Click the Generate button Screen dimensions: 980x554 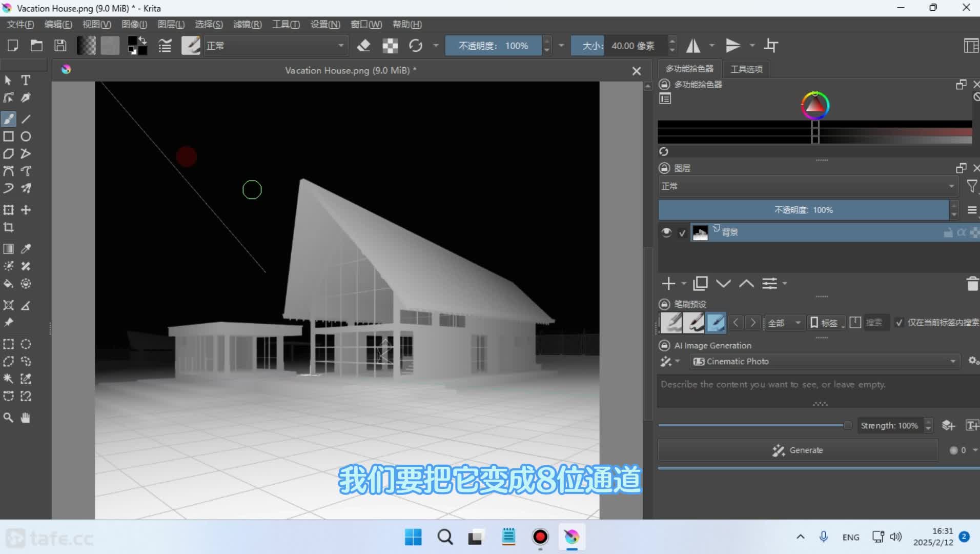[798, 450]
